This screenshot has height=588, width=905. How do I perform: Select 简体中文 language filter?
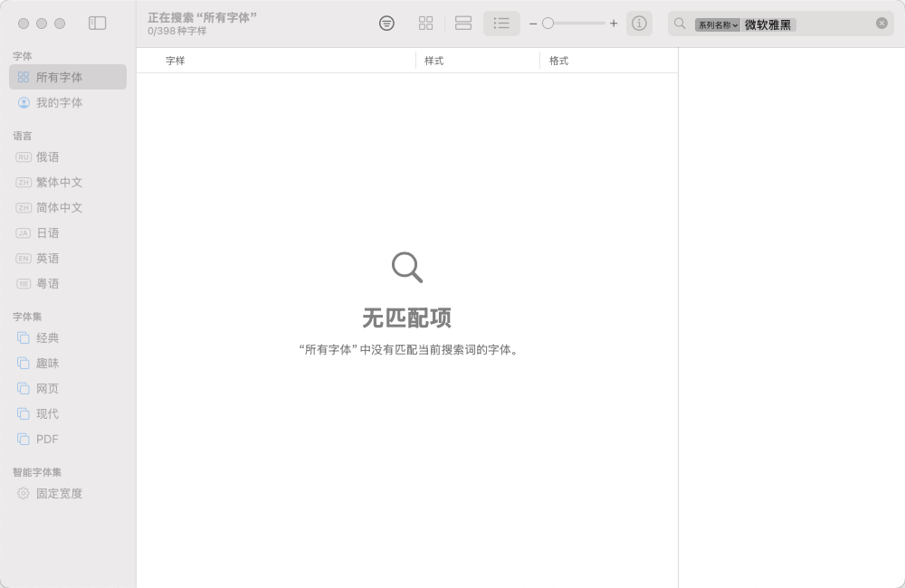(x=60, y=208)
